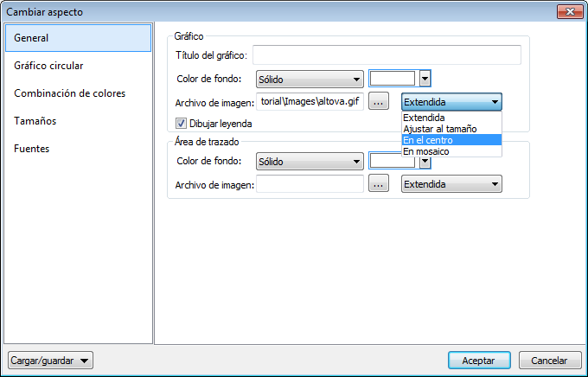Expand Gráfico Color de fondo Sólido dropdown
This screenshot has width=588, height=377.
pyautogui.click(x=310, y=80)
